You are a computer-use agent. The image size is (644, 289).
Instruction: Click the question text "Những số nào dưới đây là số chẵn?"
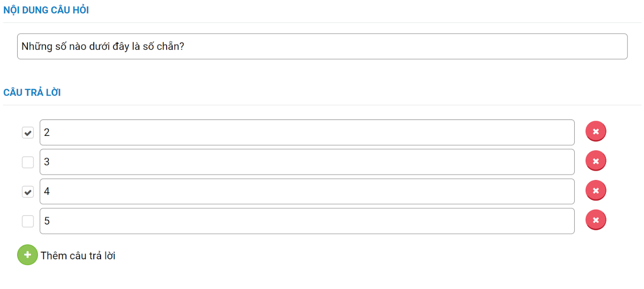102,46
